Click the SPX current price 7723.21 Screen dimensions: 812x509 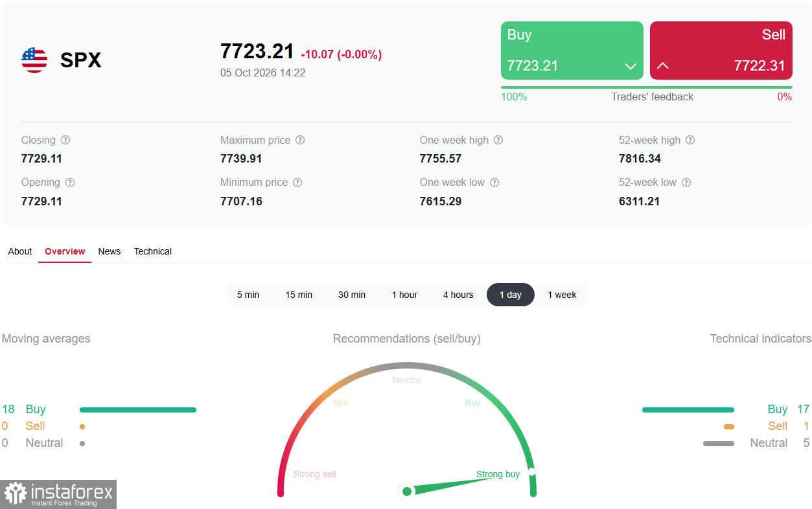[257, 51]
